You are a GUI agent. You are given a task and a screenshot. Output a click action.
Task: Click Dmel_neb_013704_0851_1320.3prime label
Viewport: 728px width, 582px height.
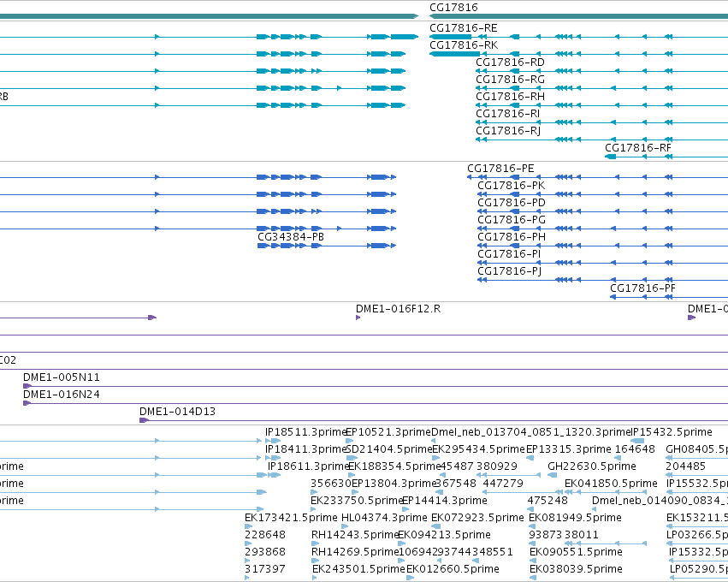pyautogui.click(x=530, y=432)
